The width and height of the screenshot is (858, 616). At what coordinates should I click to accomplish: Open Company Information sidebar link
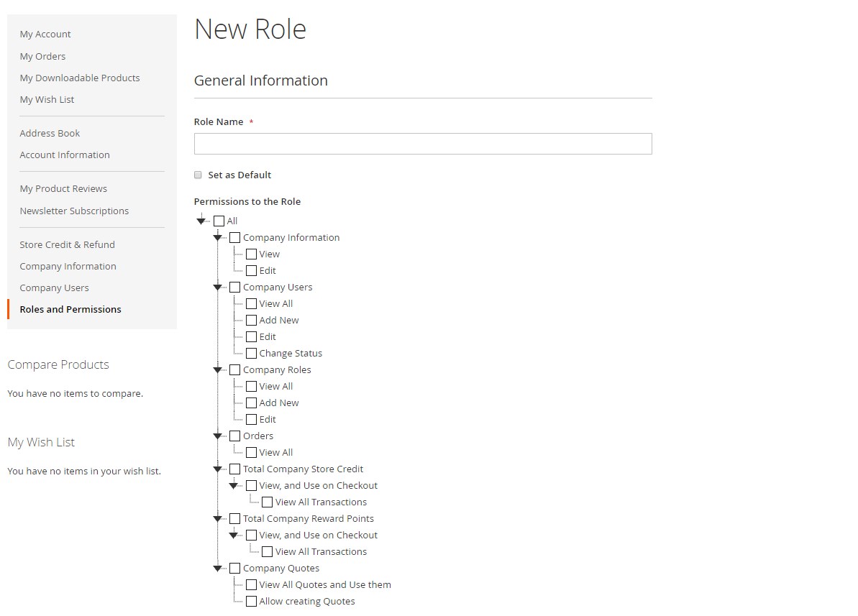click(x=68, y=266)
